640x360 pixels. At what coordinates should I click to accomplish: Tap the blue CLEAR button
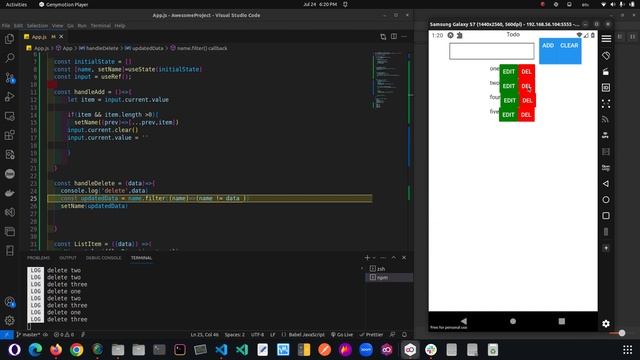(x=569, y=45)
